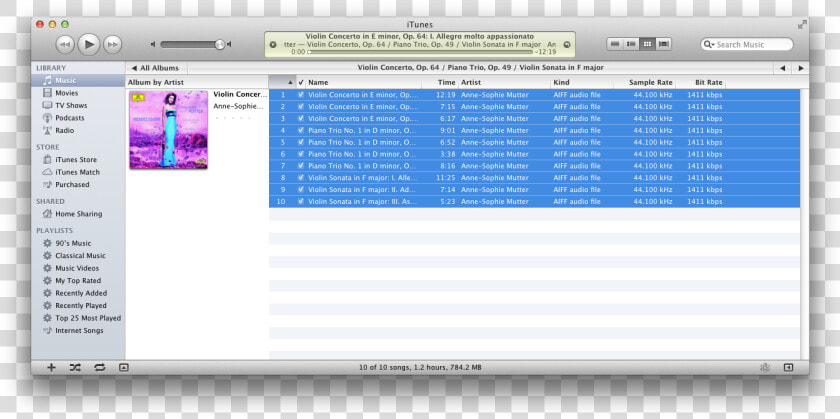Uncheck track 4 Piano Trio checkbox

pos(301,130)
